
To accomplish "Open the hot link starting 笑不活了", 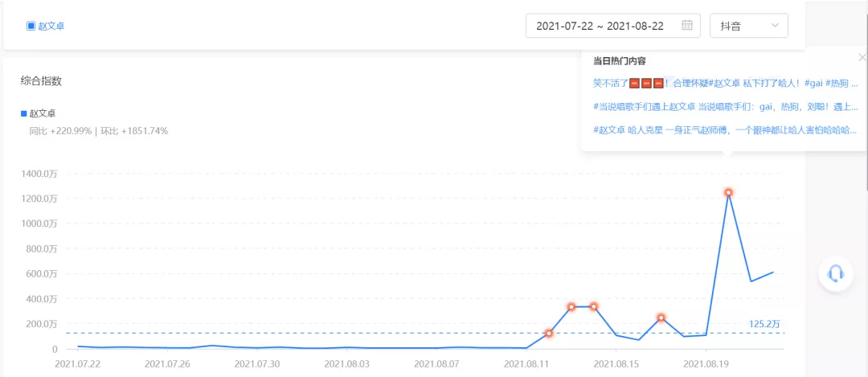I will click(x=725, y=83).
